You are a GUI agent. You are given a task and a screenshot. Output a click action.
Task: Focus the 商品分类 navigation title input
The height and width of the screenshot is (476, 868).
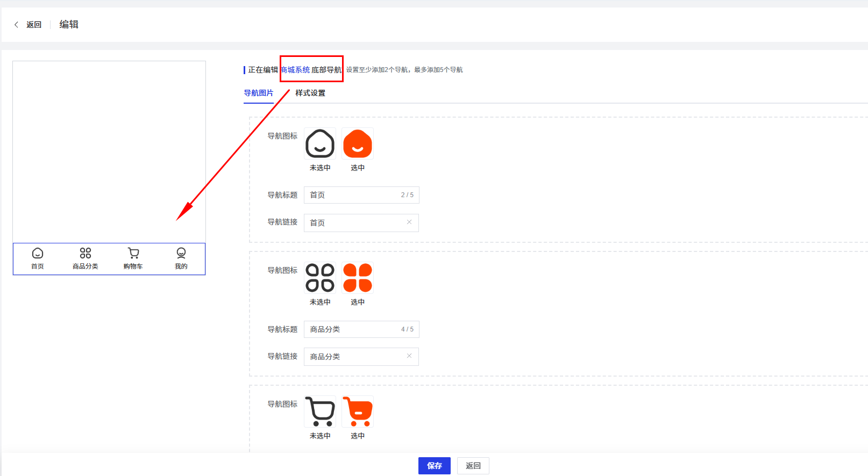point(352,329)
